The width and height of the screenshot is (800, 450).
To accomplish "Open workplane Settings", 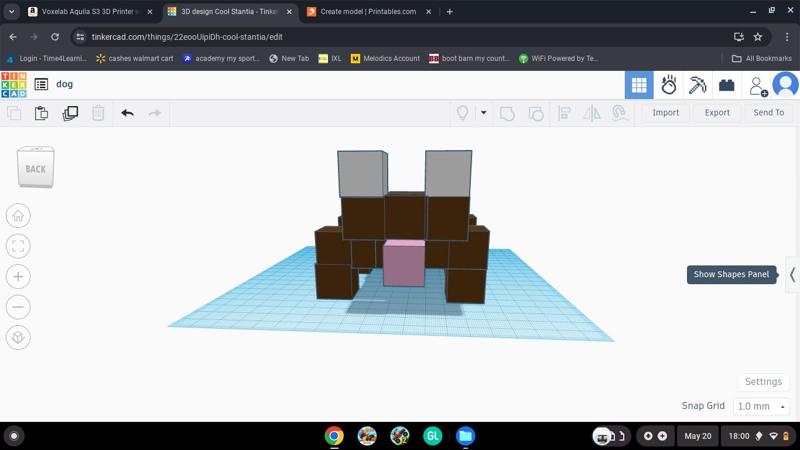I will [x=763, y=382].
